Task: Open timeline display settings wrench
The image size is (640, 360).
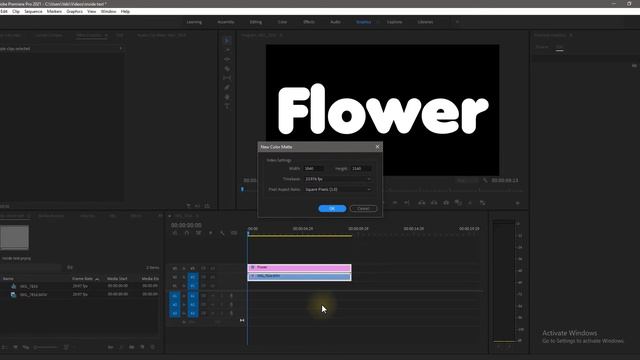Action: tap(222, 233)
